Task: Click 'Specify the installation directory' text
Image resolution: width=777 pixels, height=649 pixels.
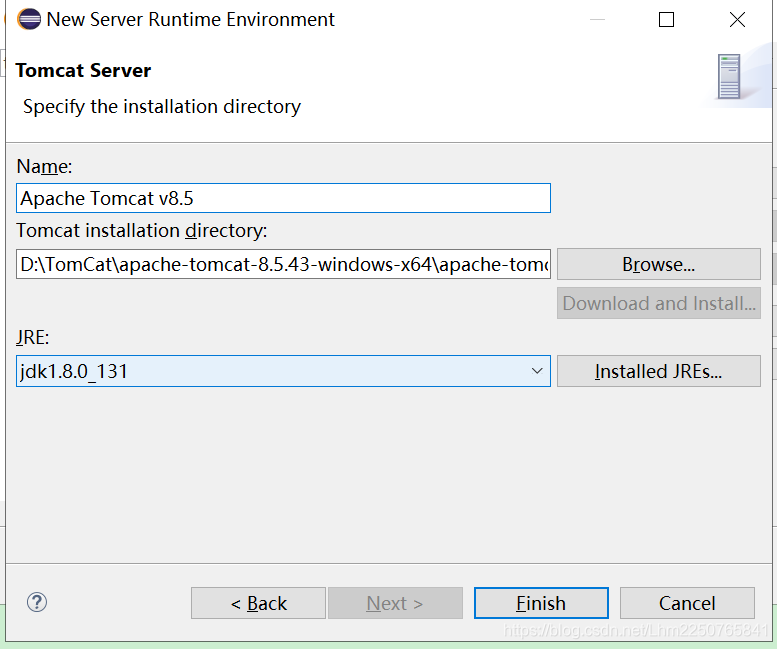Action: coord(162,107)
